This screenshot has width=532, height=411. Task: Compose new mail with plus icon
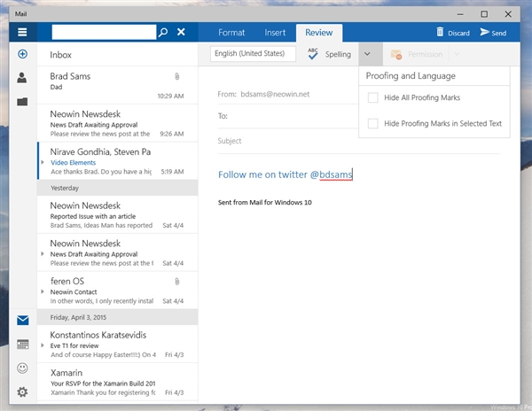(x=21, y=55)
